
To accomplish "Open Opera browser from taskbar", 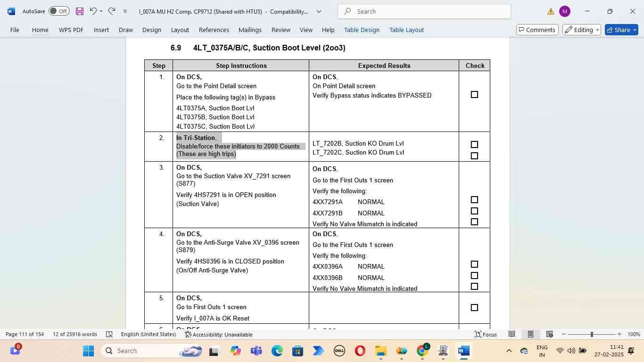I will [x=360, y=351].
